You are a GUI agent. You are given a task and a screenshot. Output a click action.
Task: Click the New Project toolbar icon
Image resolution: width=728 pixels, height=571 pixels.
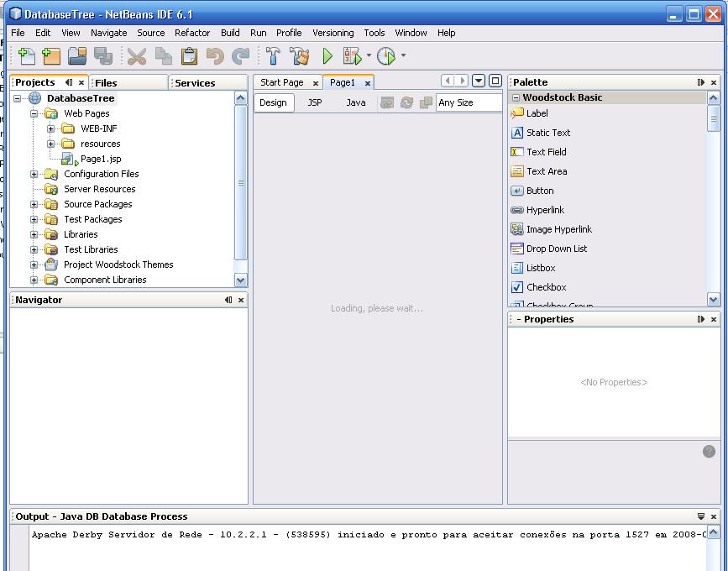(51, 56)
